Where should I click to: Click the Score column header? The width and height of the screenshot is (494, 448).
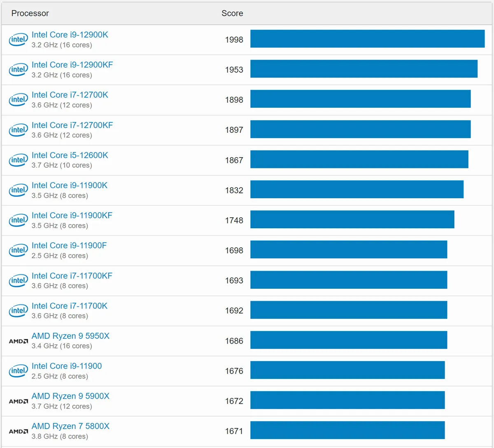(x=232, y=13)
